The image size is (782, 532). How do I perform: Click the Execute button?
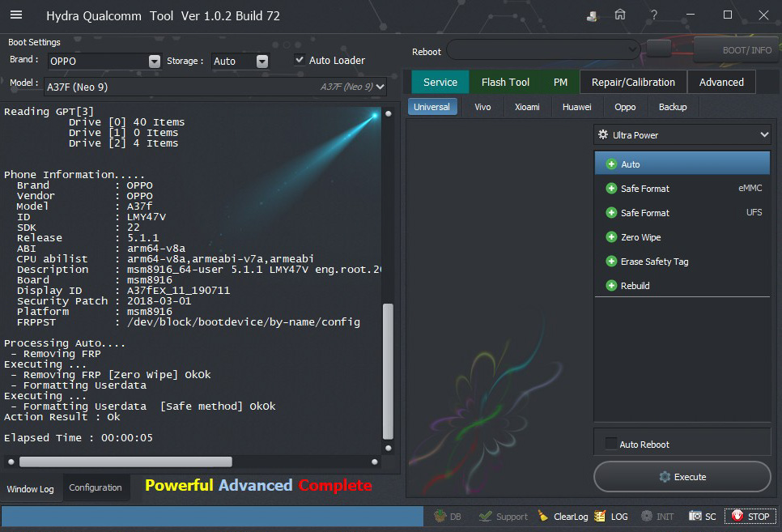click(x=682, y=477)
